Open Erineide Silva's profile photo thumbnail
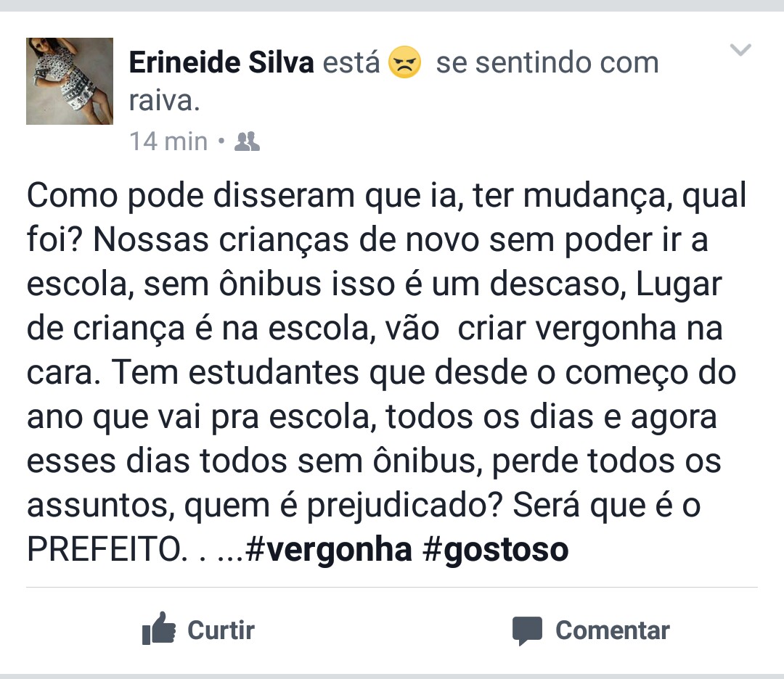 tap(70, 81)
